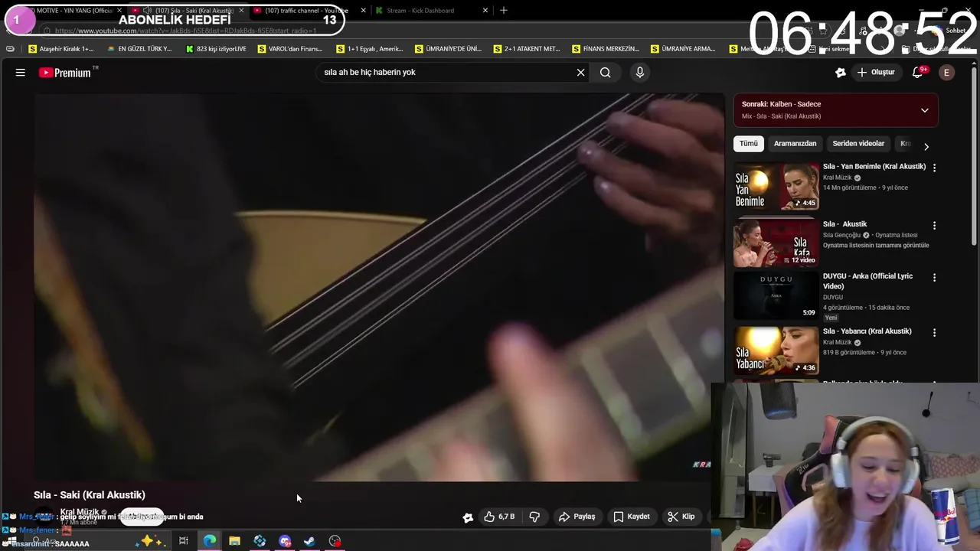Image resolution: width=980 pixels, height=551 pixels.
Task: Open a new browser tab with plus
Action: coord(503,11)
